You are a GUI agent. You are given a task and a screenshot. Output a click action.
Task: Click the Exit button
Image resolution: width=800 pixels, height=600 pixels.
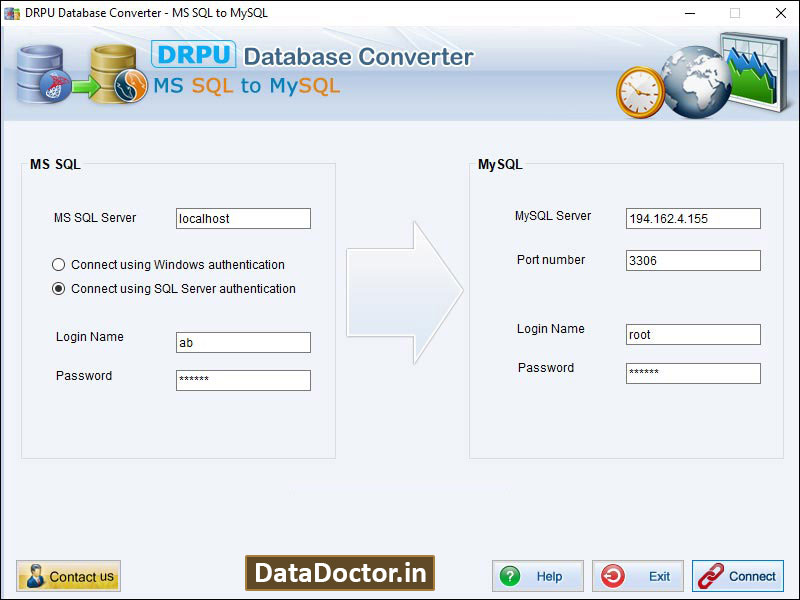(637, 575)
